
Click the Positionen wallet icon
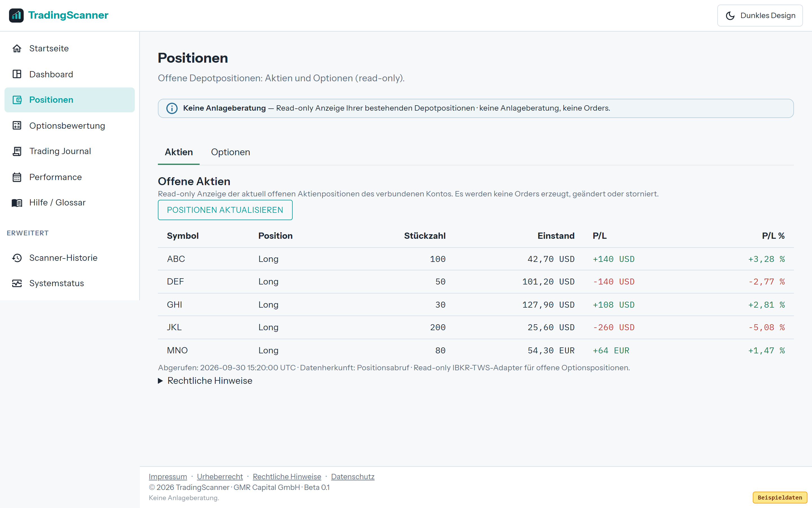click(17, 100)
